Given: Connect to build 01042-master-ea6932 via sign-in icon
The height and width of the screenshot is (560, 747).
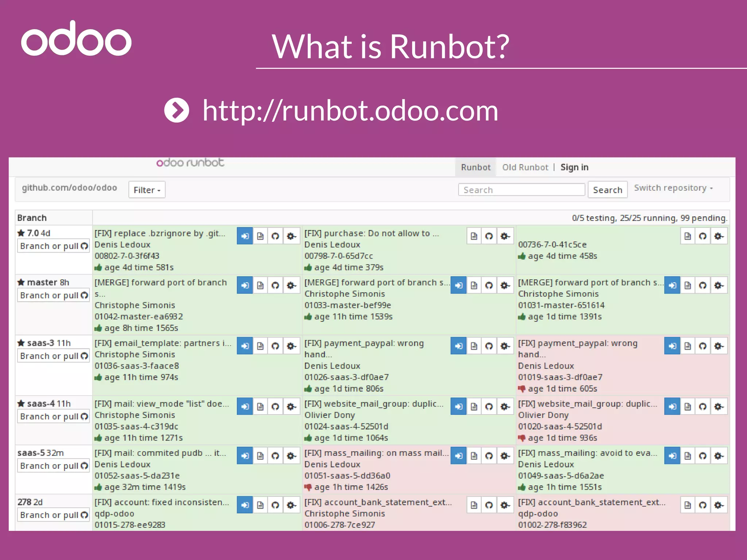Looking at the screenshot, I should click(x=245, y=285).
